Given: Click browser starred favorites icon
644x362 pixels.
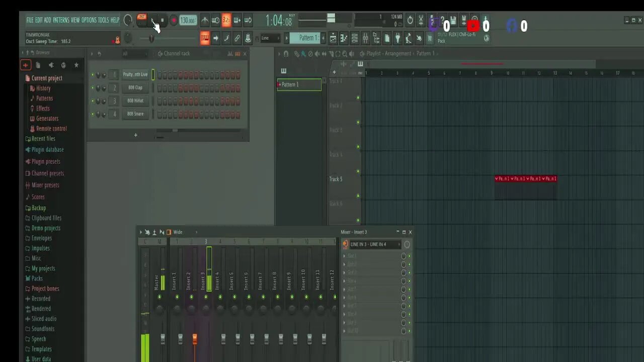Looking at the screenshot, I should [x=76, y=65].
